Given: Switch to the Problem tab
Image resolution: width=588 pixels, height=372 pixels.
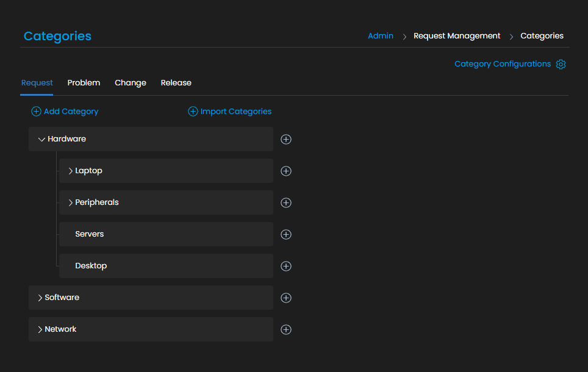Looking at the screenshot, I should 84,83.
